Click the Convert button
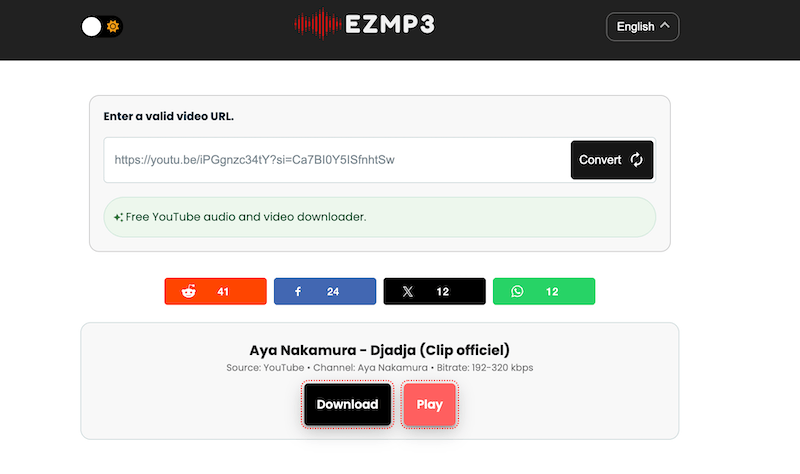The image size is (800, 474). (612, 160)
